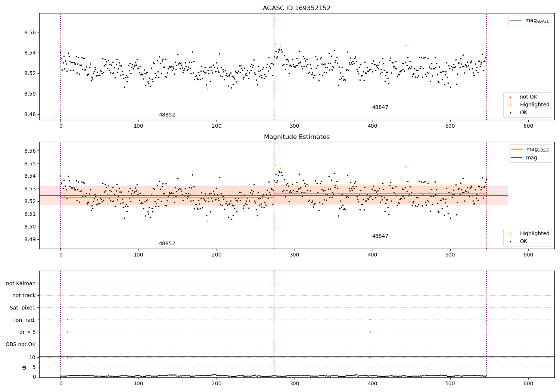Viewport: 560px width, 392px height.
Task: Click the 8.55 tick label in middle plot
Action: [29, 164]
